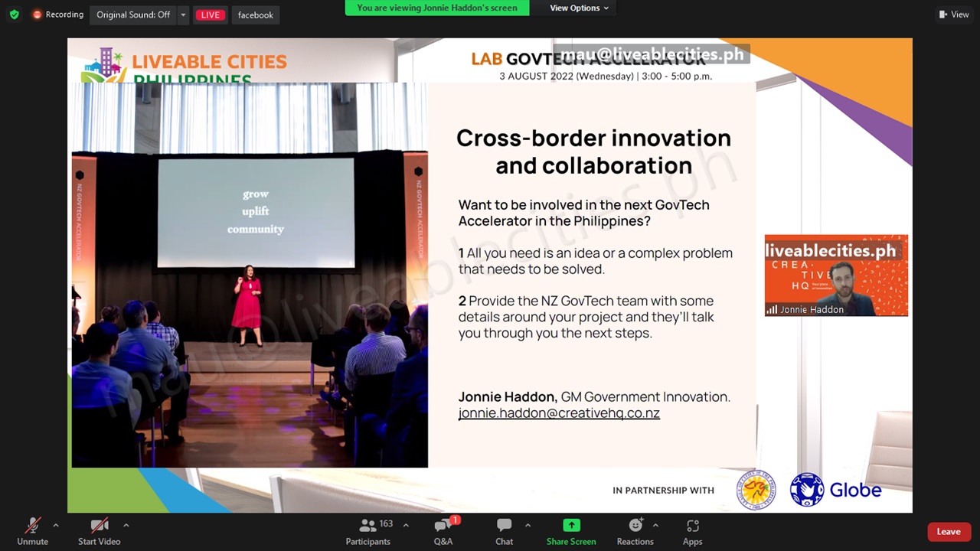Click the Globe logo on the slide
The width and height of the screenshot is (980, 551).
pos(836,490)
